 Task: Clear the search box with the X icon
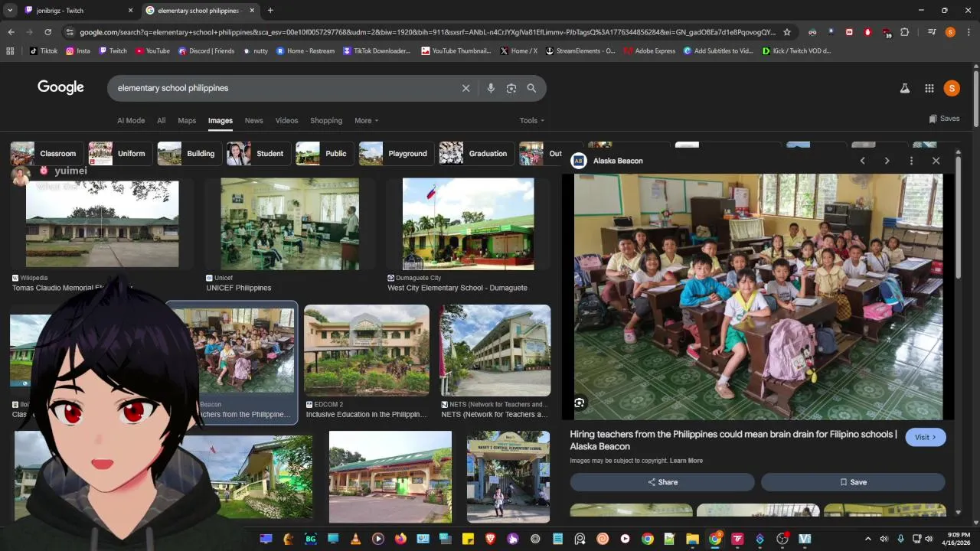pos(465,88)
